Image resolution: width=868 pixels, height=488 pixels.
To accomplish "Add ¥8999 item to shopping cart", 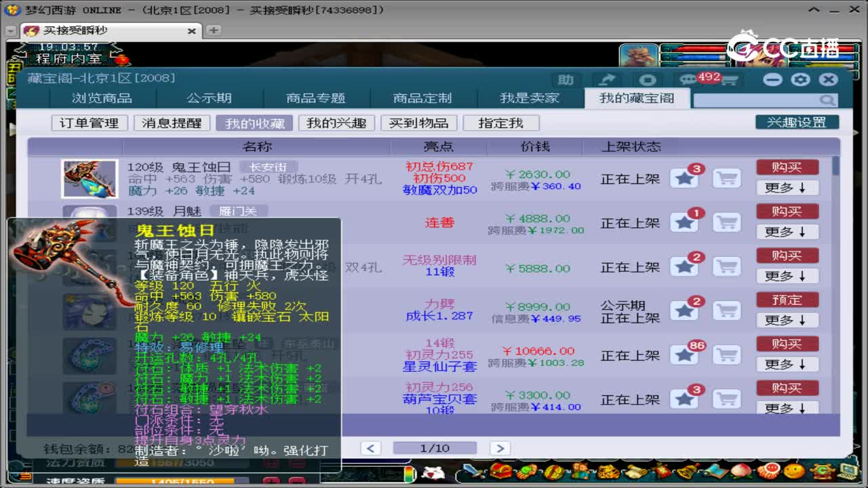I will click(726, 311).
